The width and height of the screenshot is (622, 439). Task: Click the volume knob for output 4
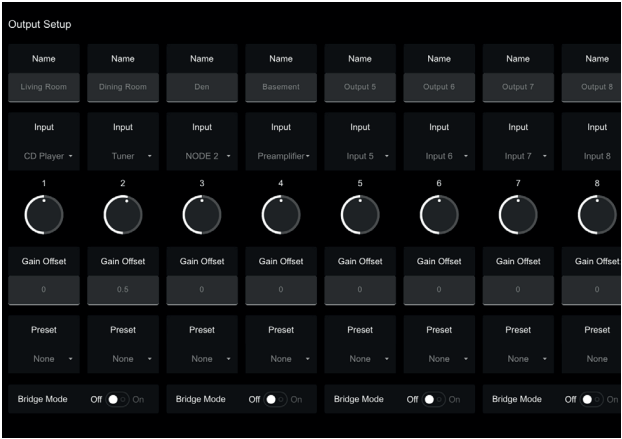tap(280, 214)
